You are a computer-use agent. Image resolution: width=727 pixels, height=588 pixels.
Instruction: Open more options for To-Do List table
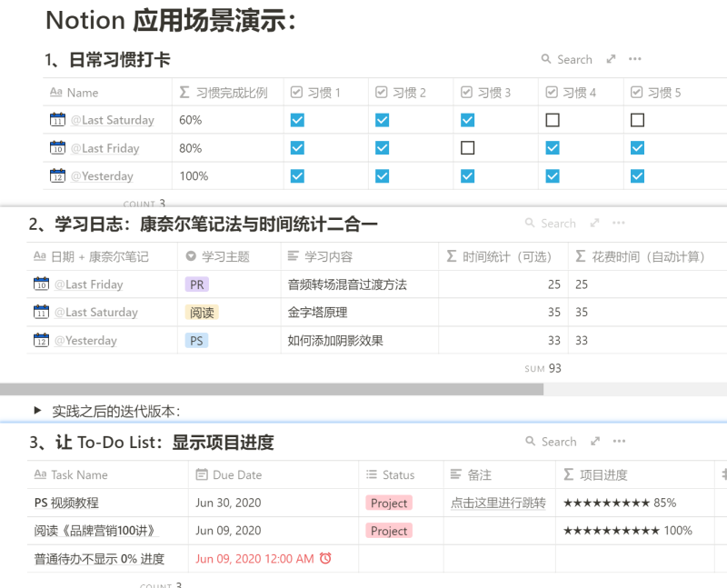(619, 441)
